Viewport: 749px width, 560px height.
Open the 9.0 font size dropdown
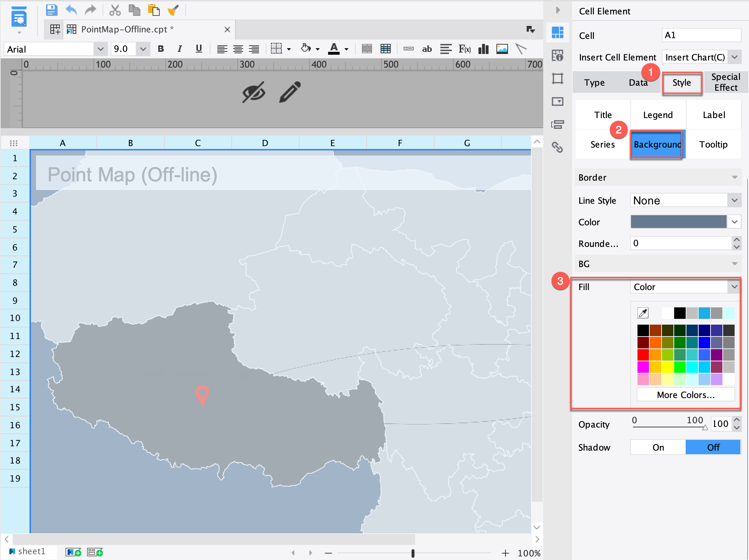143,49
